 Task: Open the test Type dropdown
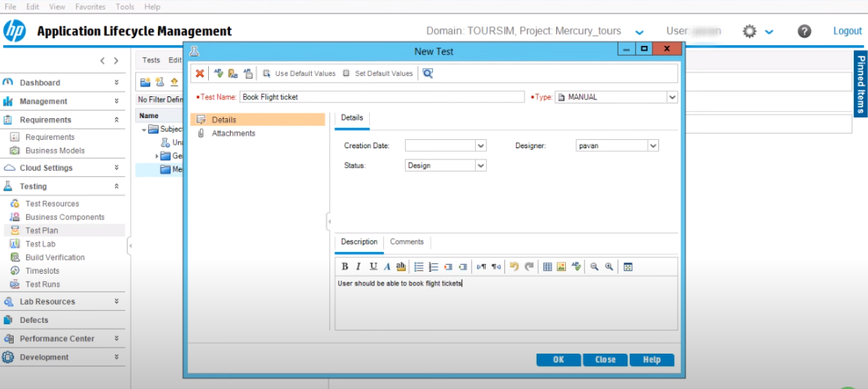tap(672, 97)
